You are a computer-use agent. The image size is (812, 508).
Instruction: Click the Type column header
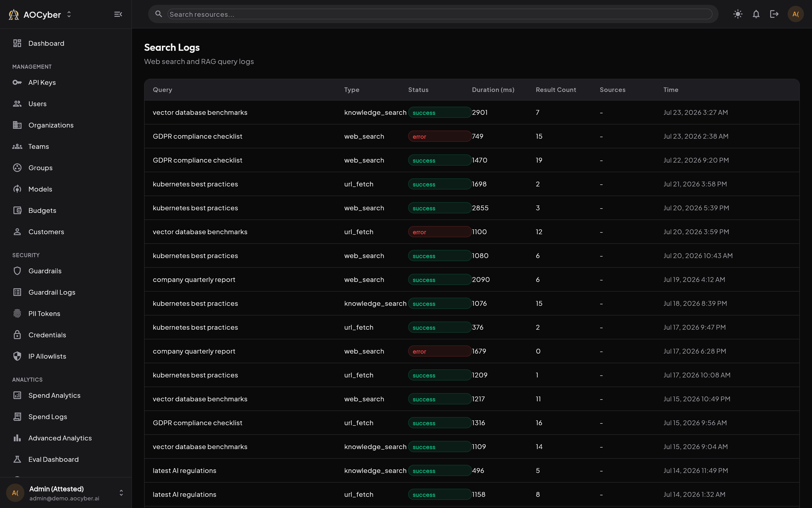point(352,90)
